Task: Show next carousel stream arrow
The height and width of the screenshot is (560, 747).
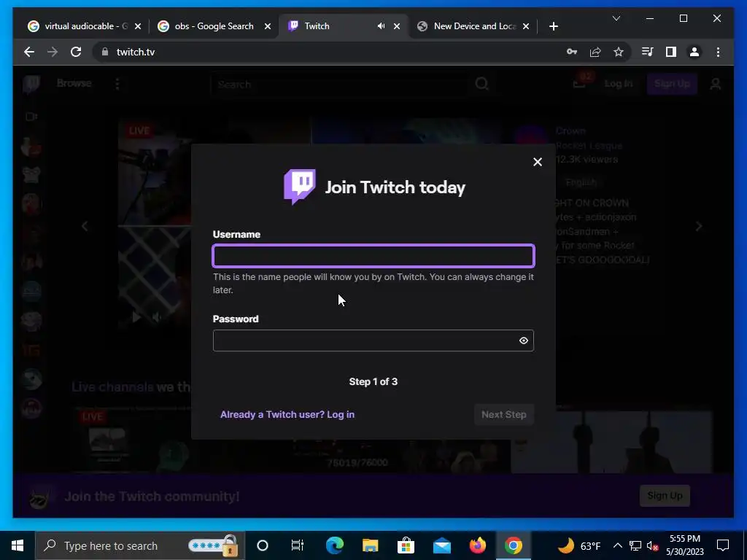Action: coord(699,226)
